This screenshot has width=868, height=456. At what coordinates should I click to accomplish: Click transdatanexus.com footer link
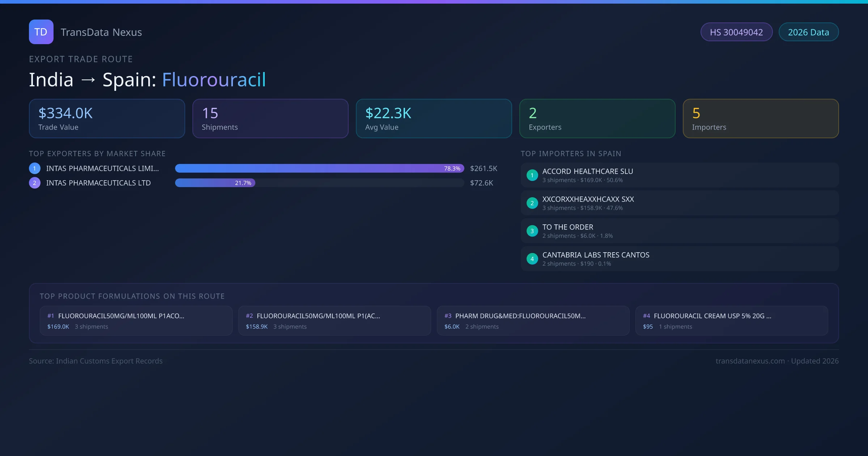(x=750, y=361)
